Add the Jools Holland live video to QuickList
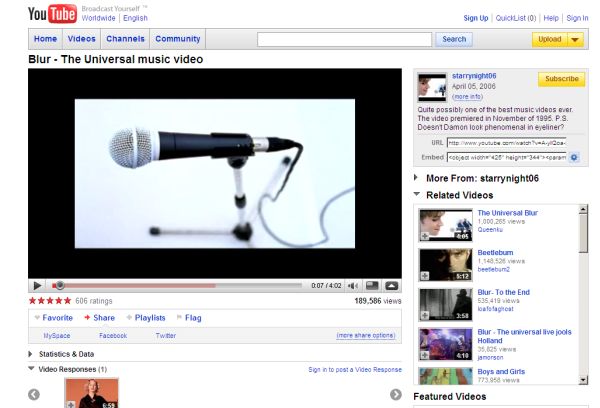 pos(425,355)
